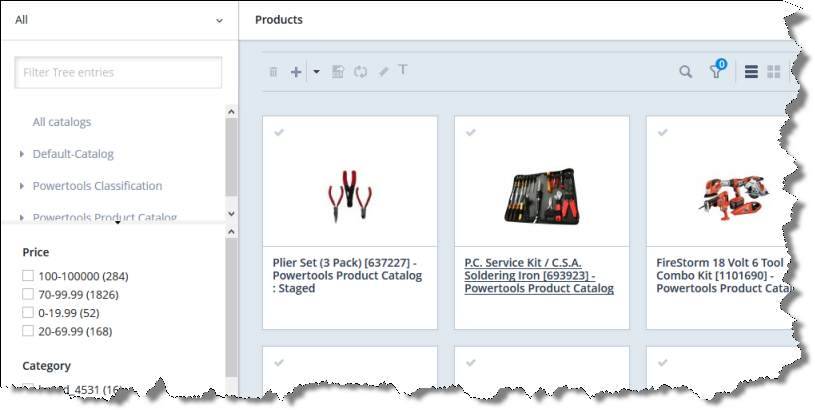Toggle selection checkmark on Plier Set card
This screenshot has height=410, width=815.
279,133
